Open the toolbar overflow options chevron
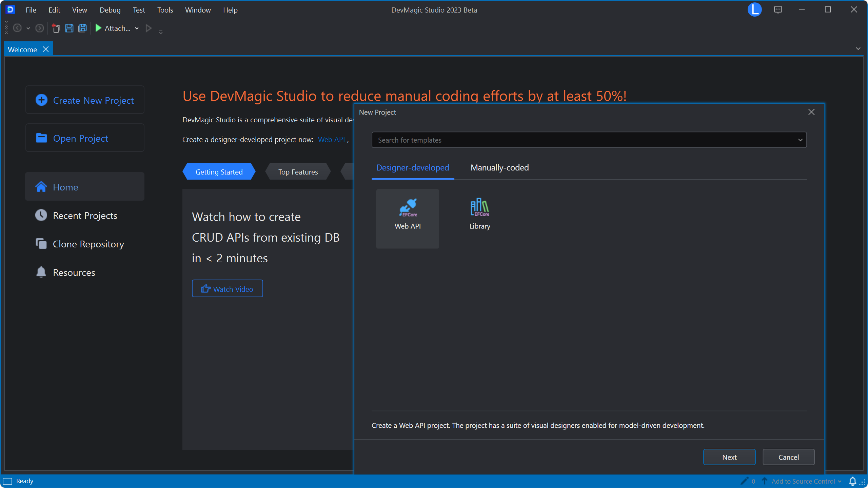 161,32
